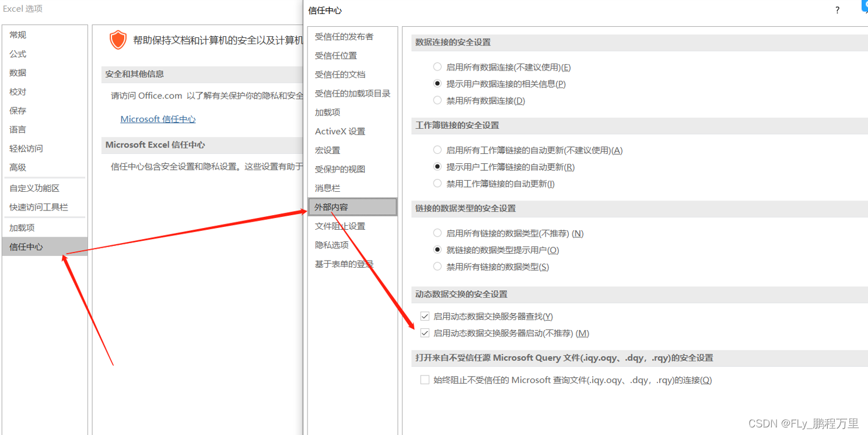The image size is (868, 435).
Task: Select 文件阻止设置 in Trust Center list
Action: pyautogui.click(x=353, y=226)
